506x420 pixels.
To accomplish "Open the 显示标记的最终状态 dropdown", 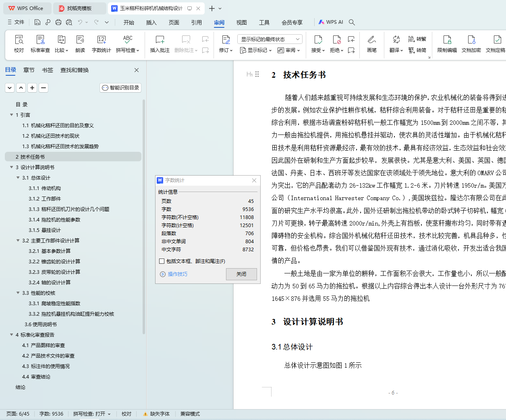I will click(270, 39).
